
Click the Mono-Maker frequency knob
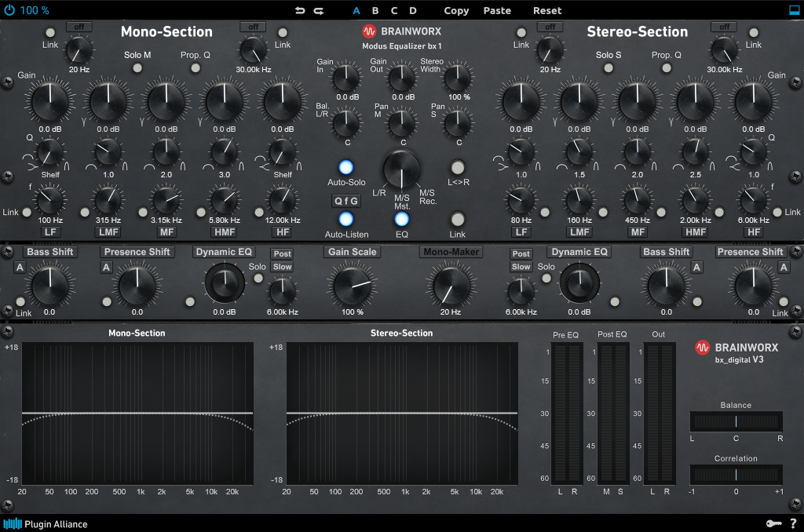451,286
